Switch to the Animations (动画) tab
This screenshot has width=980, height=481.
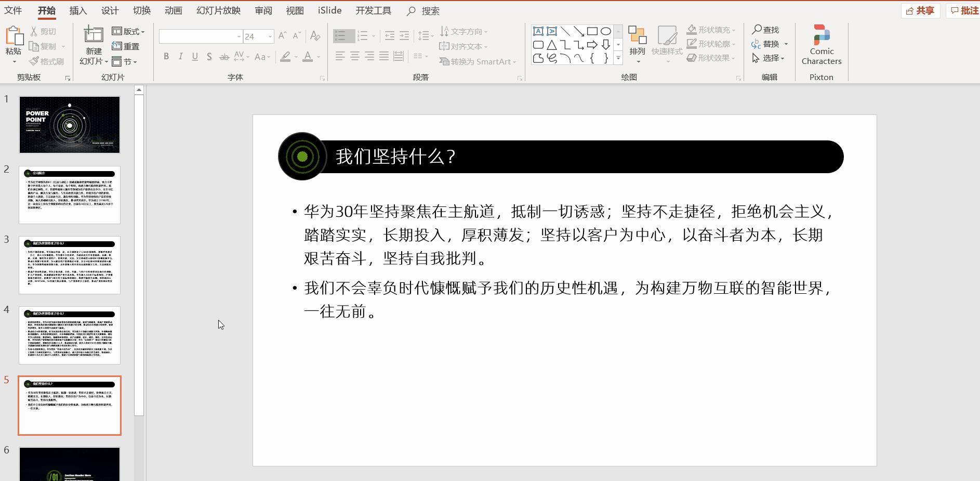[173, 10]
